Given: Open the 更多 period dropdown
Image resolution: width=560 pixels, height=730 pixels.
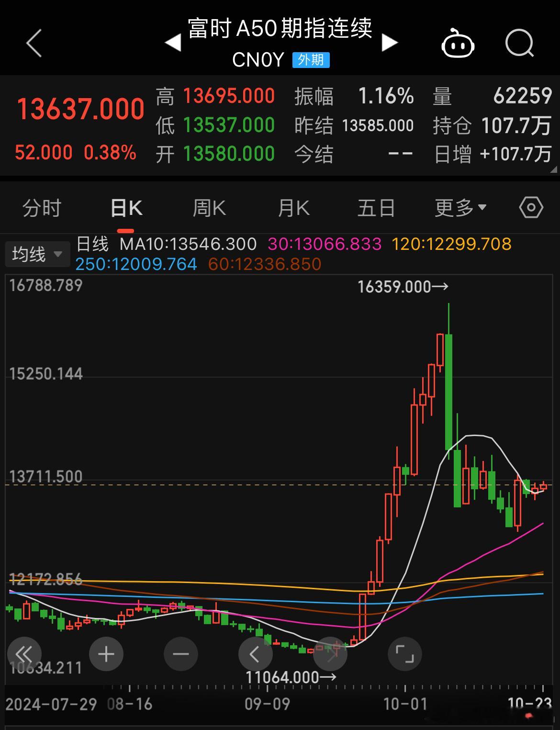Looking at the screenshot, I should (x=460, y=208).
